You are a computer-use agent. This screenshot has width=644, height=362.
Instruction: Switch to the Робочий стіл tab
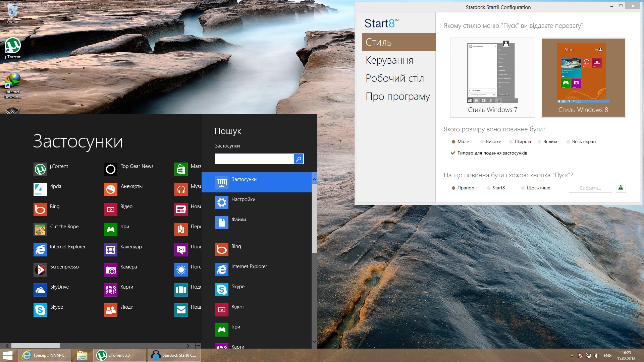pyautogui.click(x=394, y=78)
